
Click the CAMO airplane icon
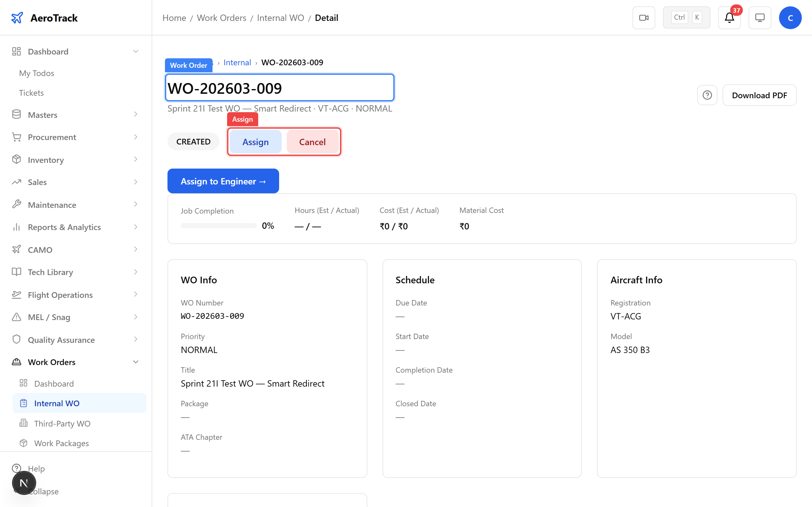[16, 249]
